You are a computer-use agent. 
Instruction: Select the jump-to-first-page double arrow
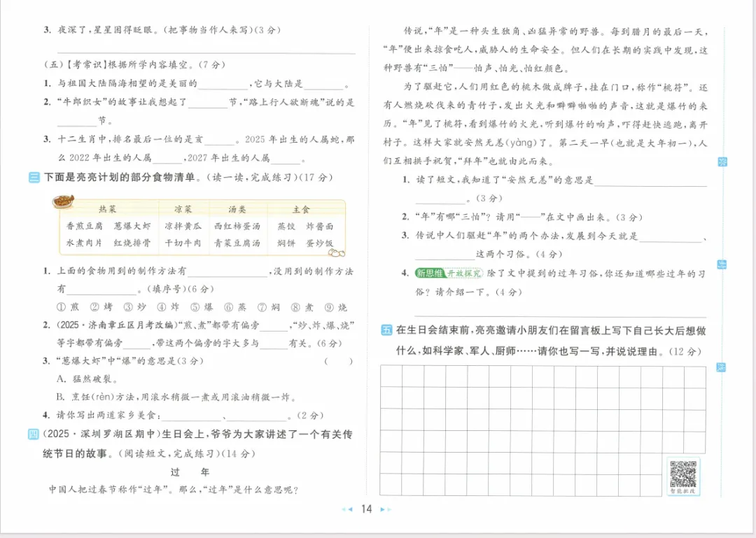[342, 510]
